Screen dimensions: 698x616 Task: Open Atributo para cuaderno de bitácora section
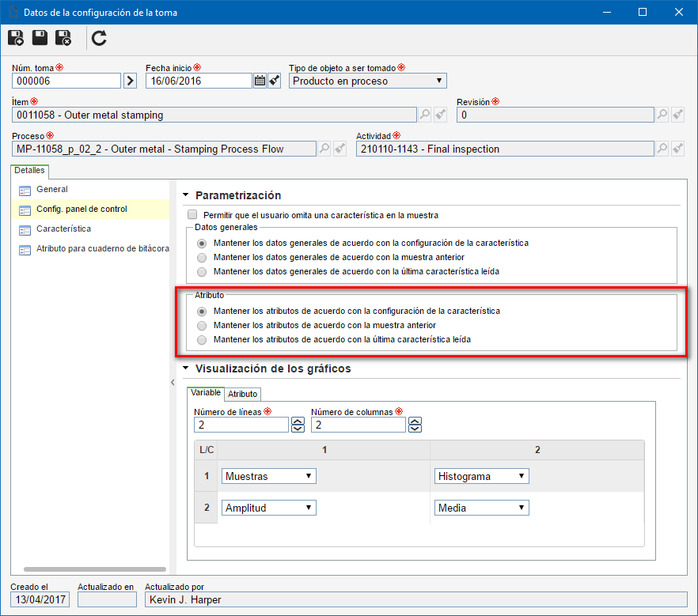pyautogui.click(x=103, y=248)
